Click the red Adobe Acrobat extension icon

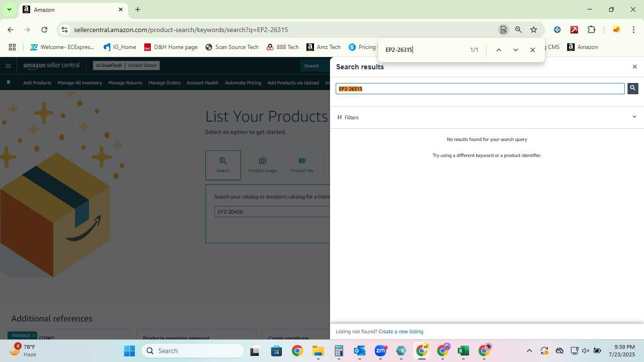tap(574, 30)
